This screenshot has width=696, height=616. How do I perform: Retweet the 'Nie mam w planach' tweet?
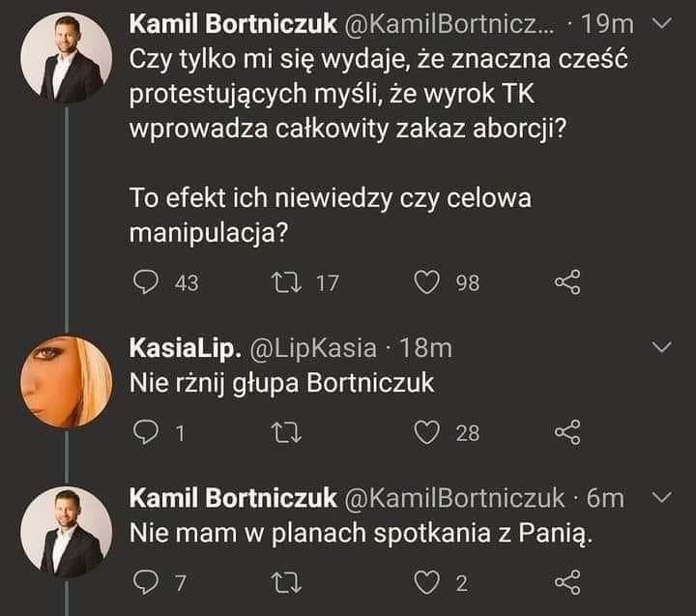click(287, 582)
